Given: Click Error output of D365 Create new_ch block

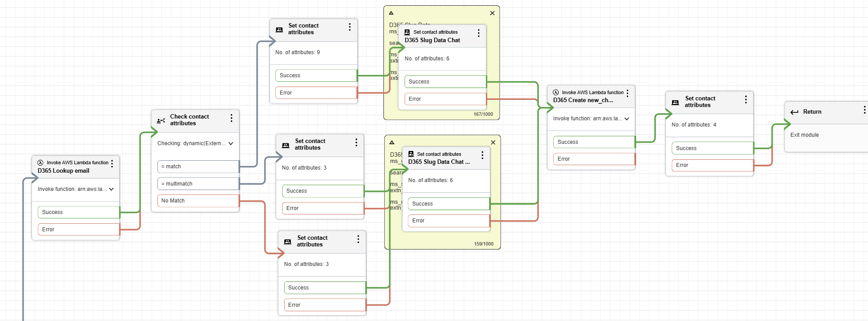Looking at the screenshot, I should 594,159.
